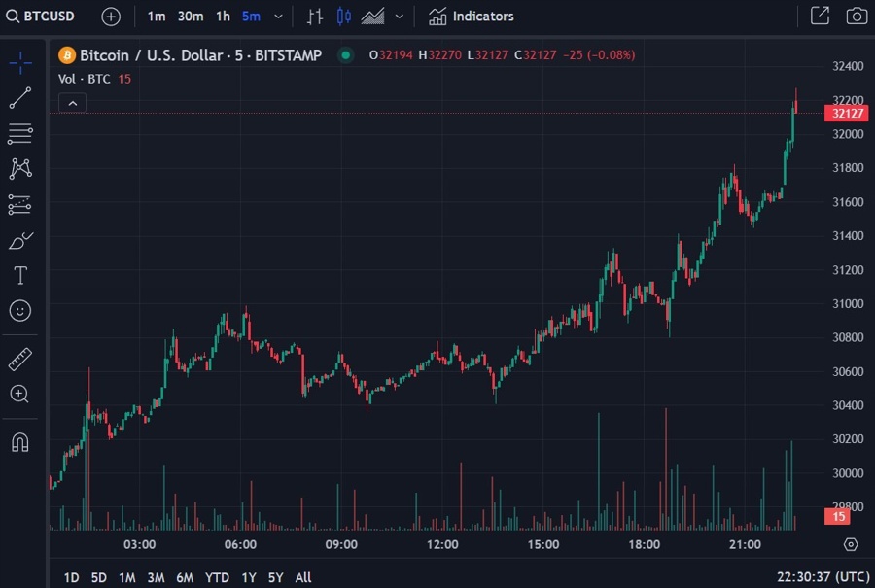Click the −25 (−0.08%) change value

pyautogui.click(x=599, y=55)
